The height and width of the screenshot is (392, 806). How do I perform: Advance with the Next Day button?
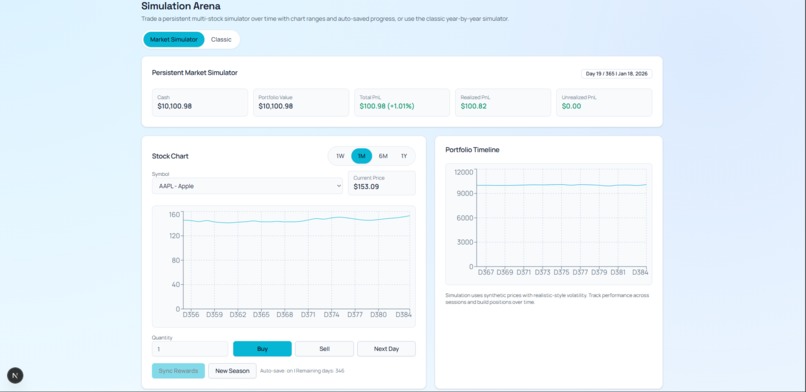(387, 349)
